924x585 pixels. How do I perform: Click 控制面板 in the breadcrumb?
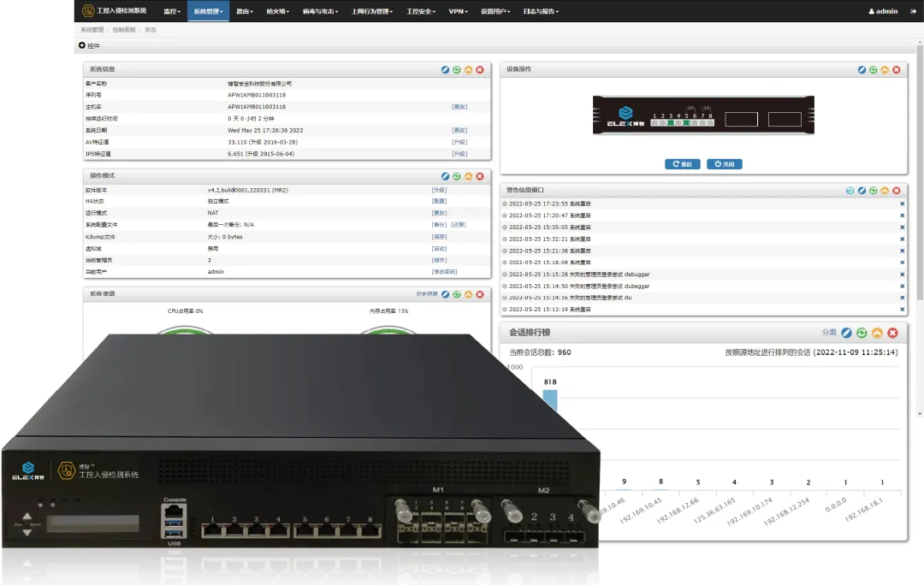click(x=124, y=30)
